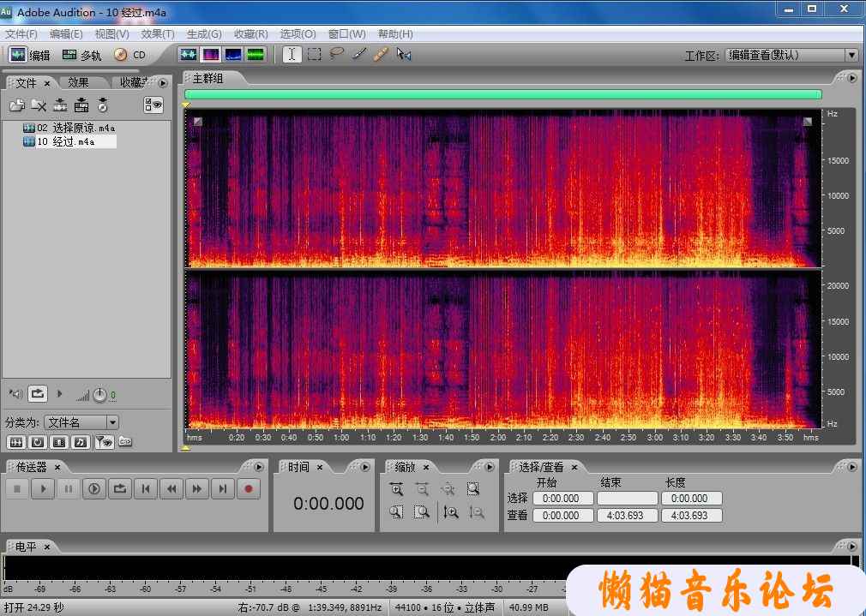Toggle loop preview in the Files panel
The width and height of the screenshot is (866, 616).
click(x=38, y=393)
